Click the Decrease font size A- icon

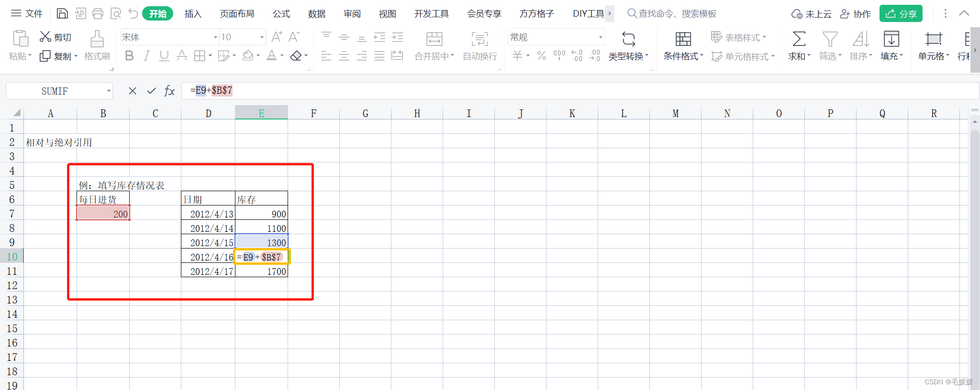[x=294, y=37]
